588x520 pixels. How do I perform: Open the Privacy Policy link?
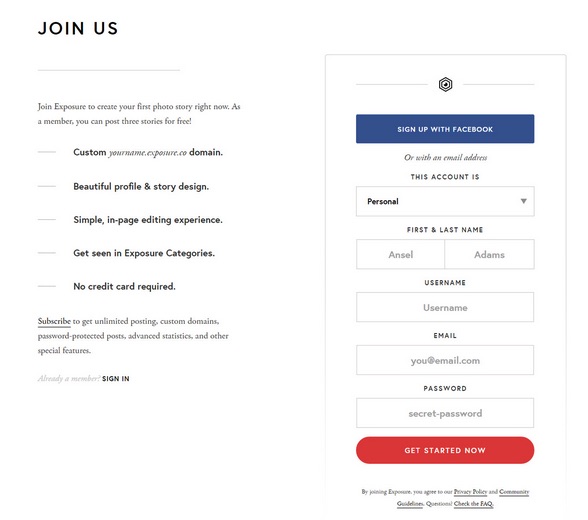coord(470,492)
